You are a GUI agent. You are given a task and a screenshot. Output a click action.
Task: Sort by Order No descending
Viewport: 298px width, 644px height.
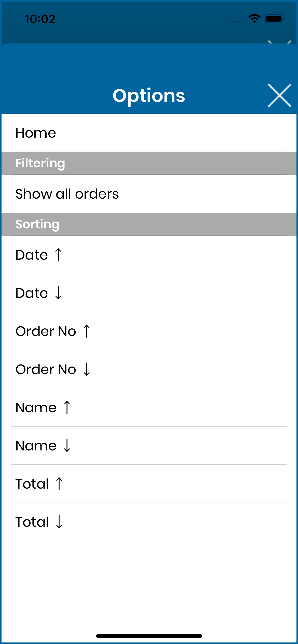(149, 369)
